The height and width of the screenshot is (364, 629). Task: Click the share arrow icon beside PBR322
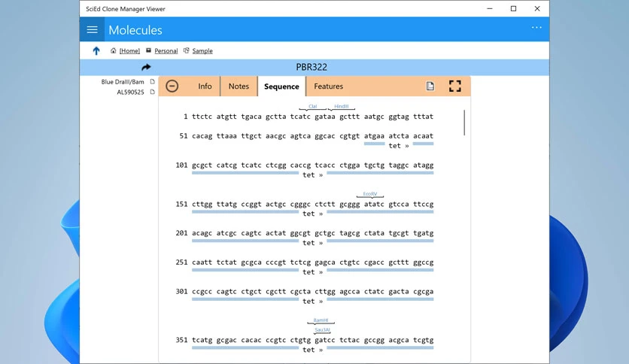point(146,67)
